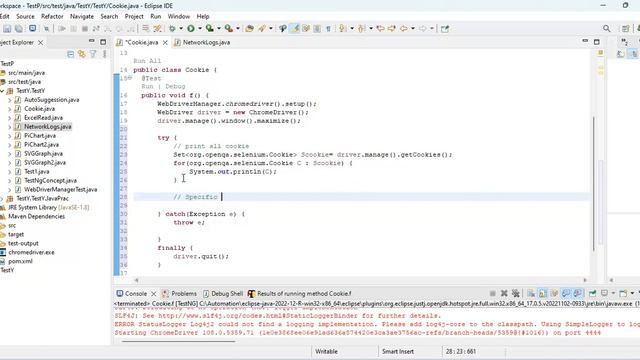Click Remove All Terminated Launches in Console
The width and height of the screenshot is (640, 360).
coord(516,293)
